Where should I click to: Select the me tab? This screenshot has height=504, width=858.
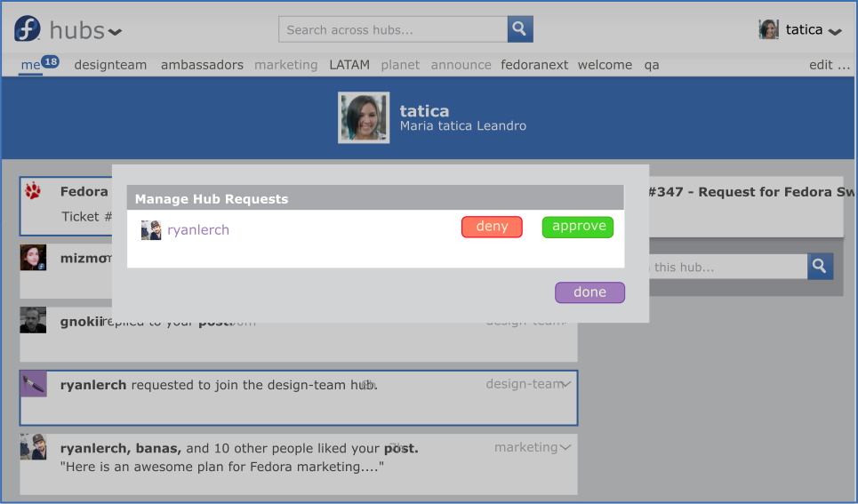(x=30, y=65)
